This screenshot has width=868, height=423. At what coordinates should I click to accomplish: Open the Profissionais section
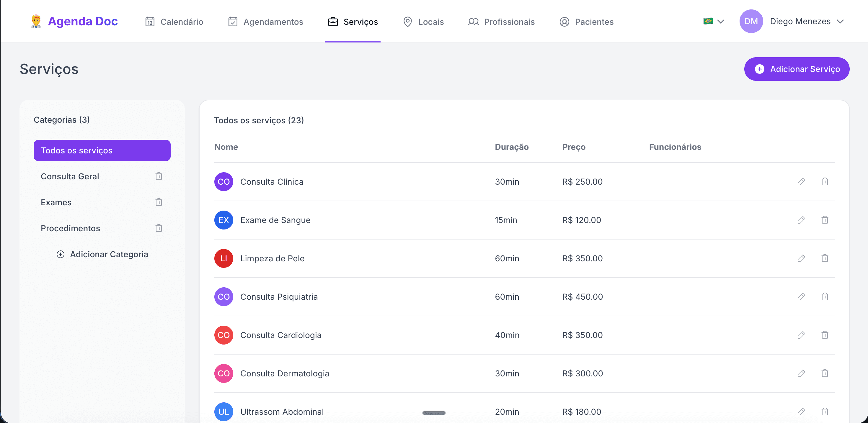point(501,22)
